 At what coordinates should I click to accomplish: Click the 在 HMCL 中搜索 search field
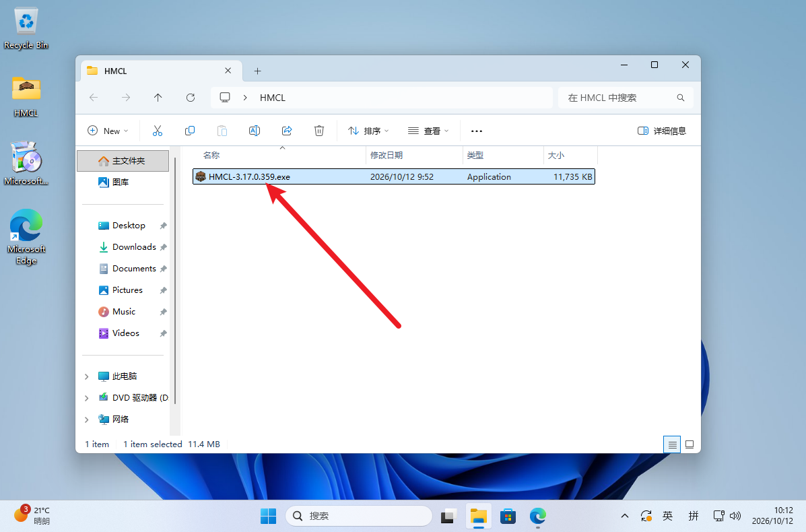pos(626,98)
